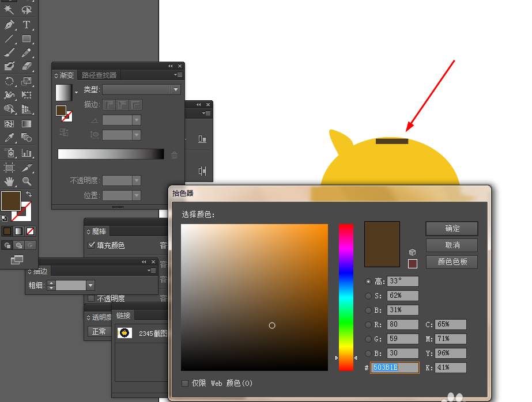This screenshot has width=532, height=402.
Task: Select the Lasso tool
Action: [x=27, y=9]
